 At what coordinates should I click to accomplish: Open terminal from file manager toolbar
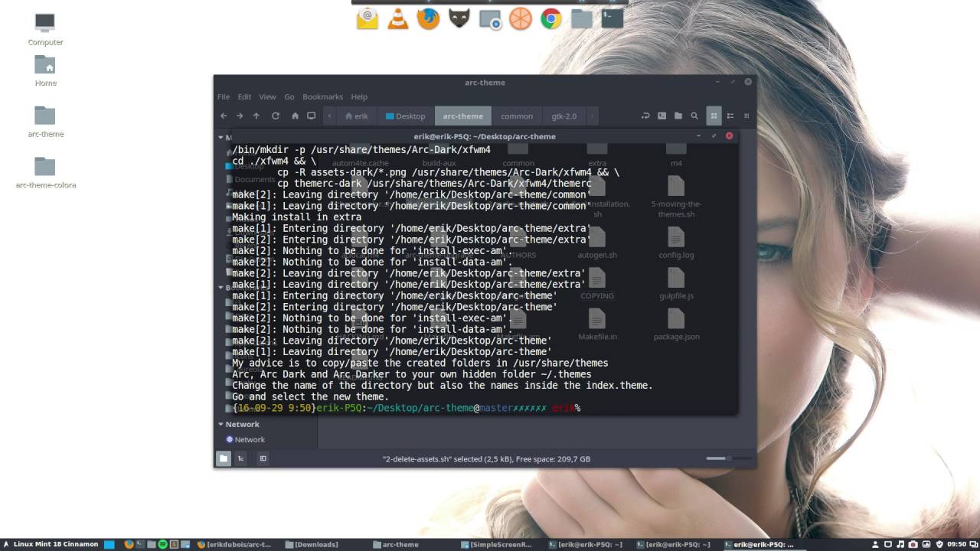click(x=662, y=116)
